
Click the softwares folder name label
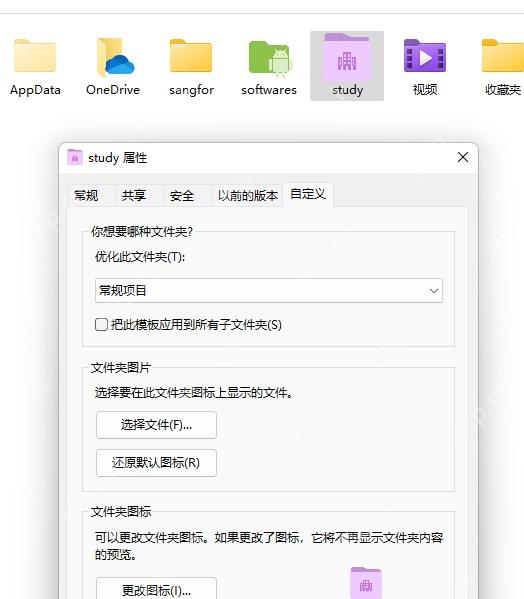tap(269, 90)
